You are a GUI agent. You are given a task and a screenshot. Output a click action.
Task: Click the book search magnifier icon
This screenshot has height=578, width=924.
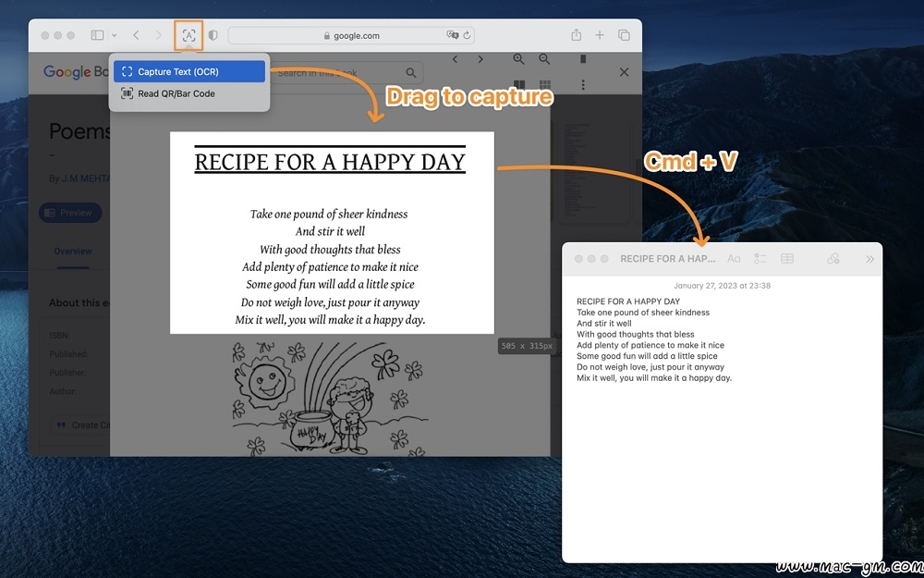(411, 73)
